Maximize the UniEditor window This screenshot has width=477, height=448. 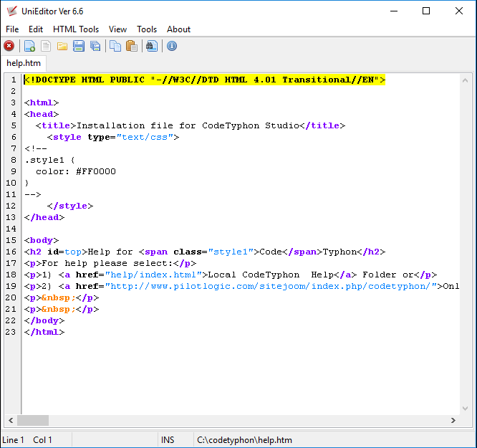[x=426, y=11]
